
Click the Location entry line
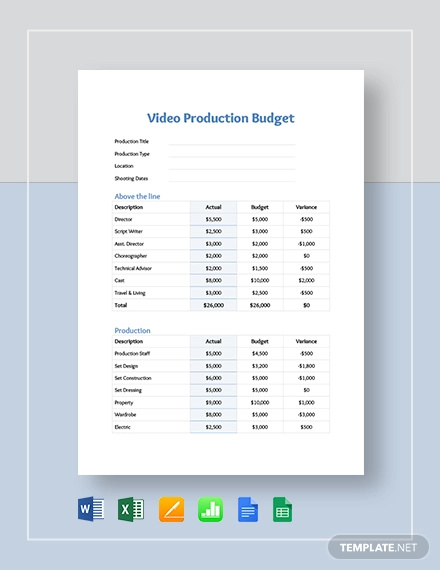(232, 166)
